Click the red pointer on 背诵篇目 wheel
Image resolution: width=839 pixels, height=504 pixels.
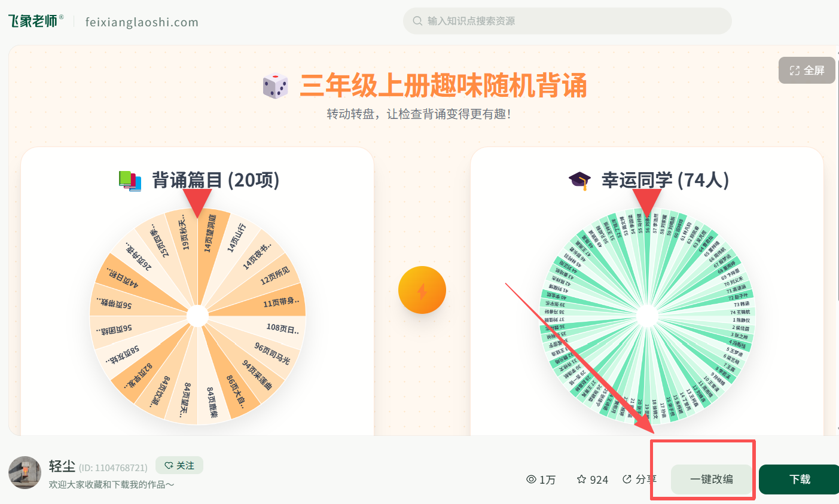point(197,202)
